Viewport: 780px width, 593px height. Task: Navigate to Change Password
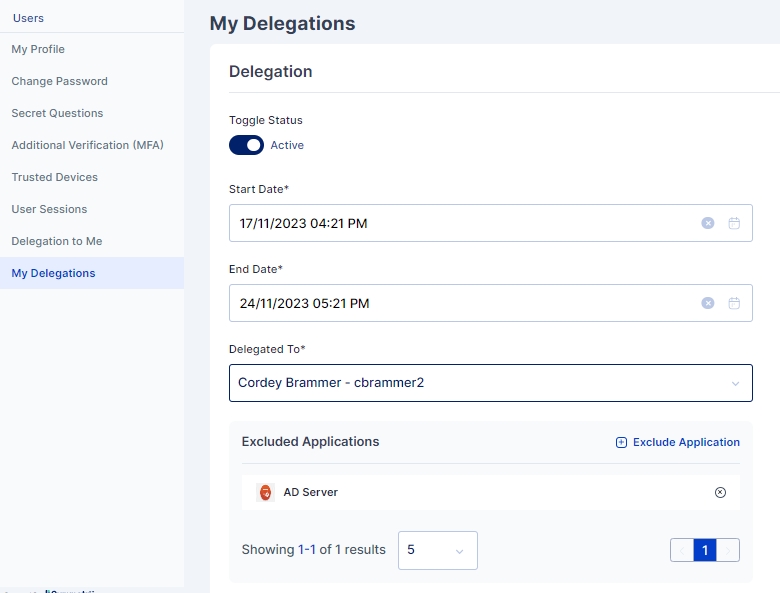(x=59, y=81)
